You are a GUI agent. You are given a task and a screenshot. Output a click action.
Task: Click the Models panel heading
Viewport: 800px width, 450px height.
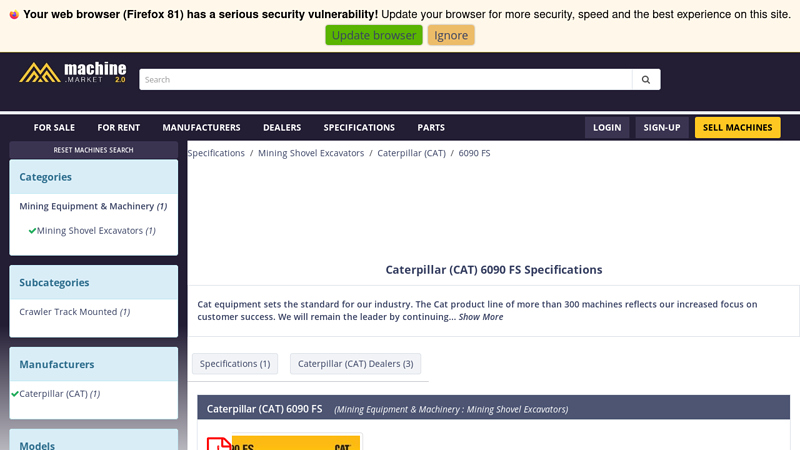(37, 445)
